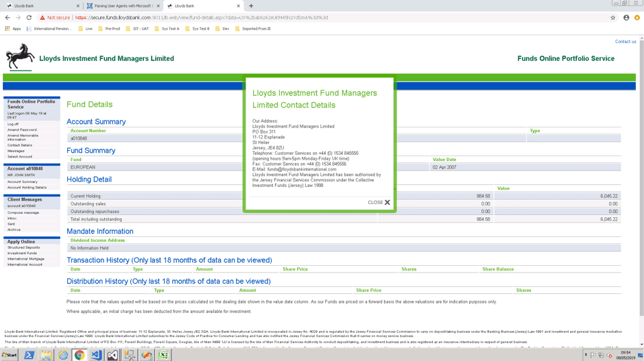Open the Sys Test A bookmarks folder
This screenshot has width=644, height=361.
pos(167,29)
